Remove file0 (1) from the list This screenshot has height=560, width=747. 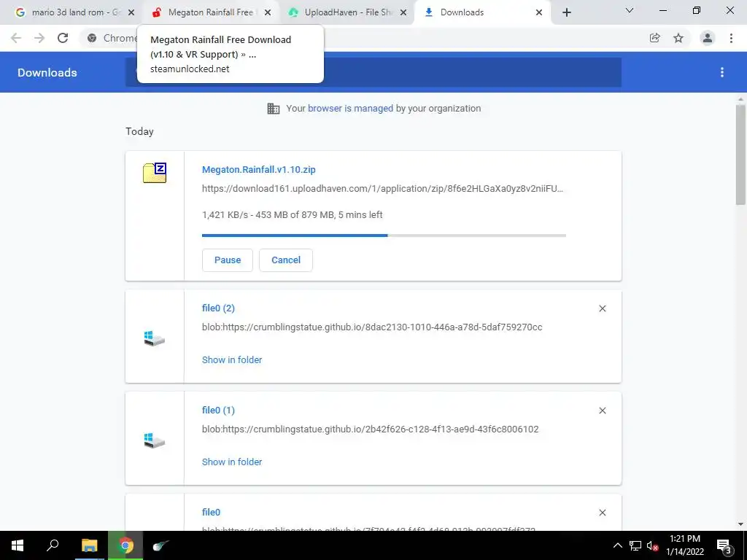click(602, 411)
